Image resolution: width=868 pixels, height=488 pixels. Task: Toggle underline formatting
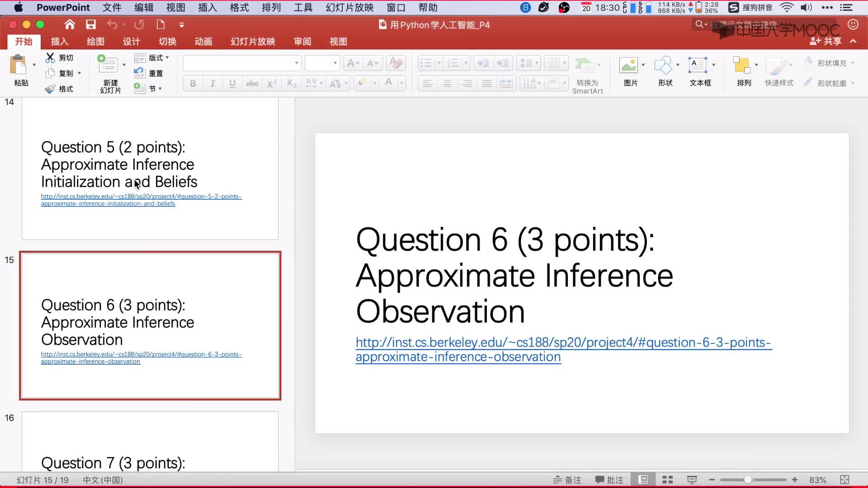coord(232,83)
